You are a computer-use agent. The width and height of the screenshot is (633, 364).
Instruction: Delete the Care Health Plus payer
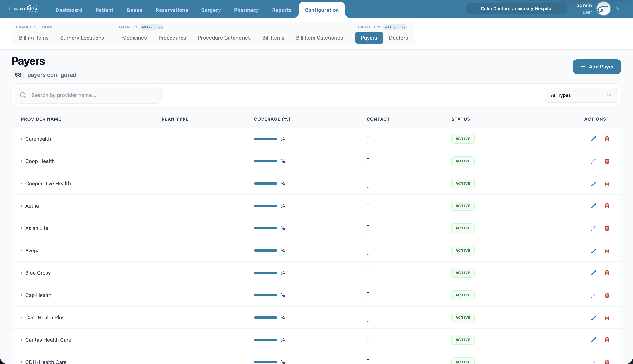(x=607, y=317)
